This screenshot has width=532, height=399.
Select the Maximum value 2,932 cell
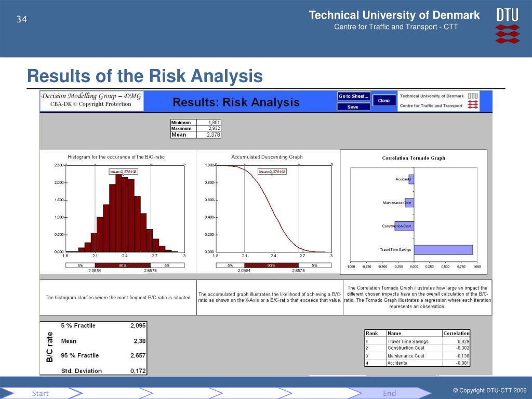coord(209,128)
